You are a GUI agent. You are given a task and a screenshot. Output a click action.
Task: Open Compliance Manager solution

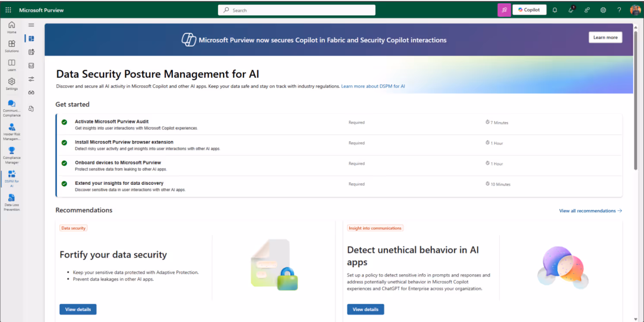click(12, 155)
